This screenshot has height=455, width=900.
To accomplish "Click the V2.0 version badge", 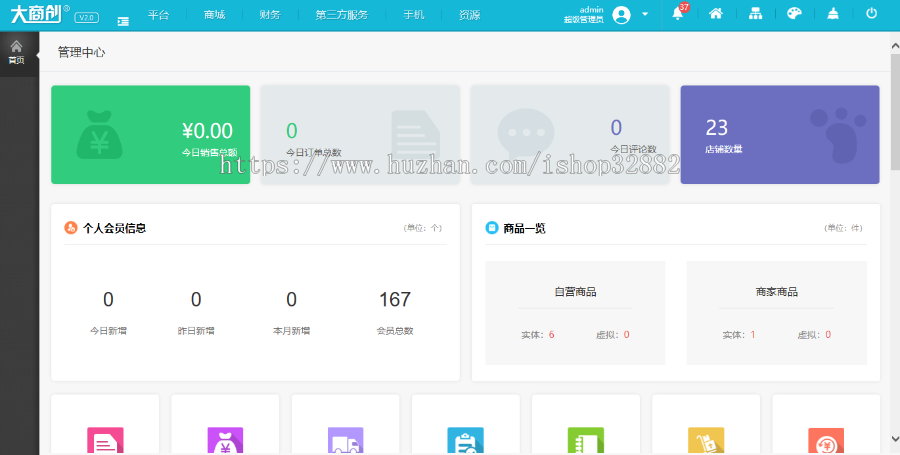I will pos(87,18).
